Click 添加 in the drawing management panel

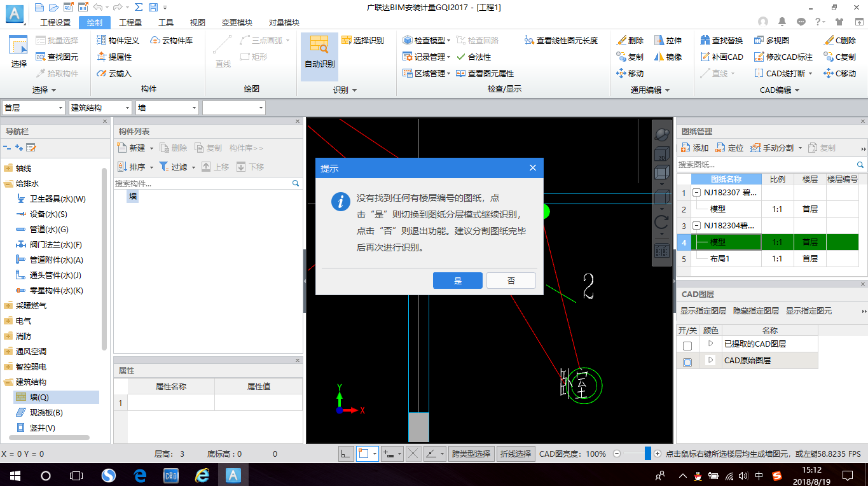[x=694, y=148]
